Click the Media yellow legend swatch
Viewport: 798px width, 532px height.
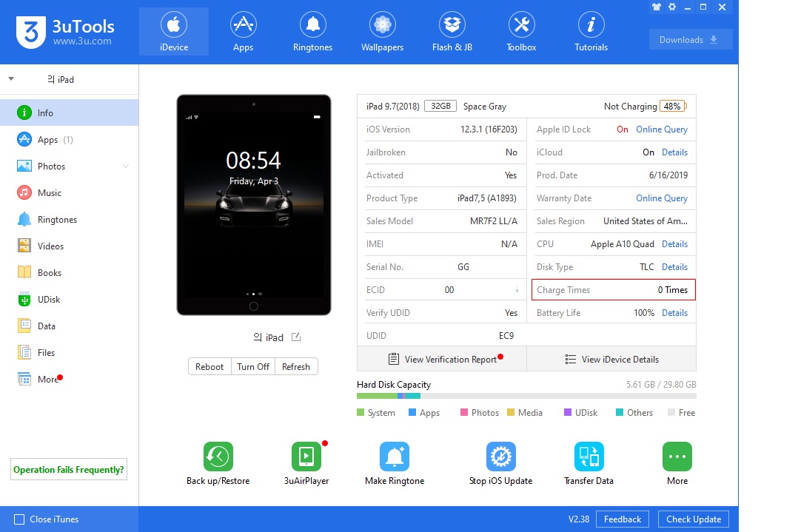[x=511, y=412]
